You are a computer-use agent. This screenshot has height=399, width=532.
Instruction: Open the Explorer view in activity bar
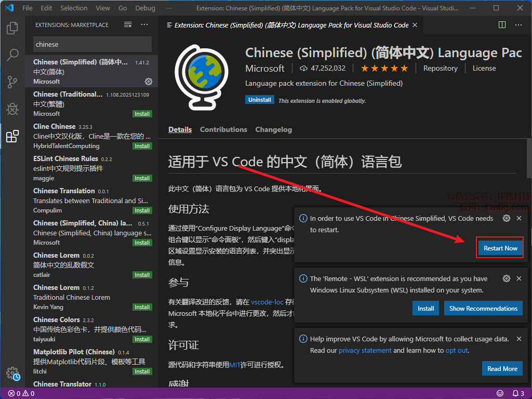[x=12, y=28]
